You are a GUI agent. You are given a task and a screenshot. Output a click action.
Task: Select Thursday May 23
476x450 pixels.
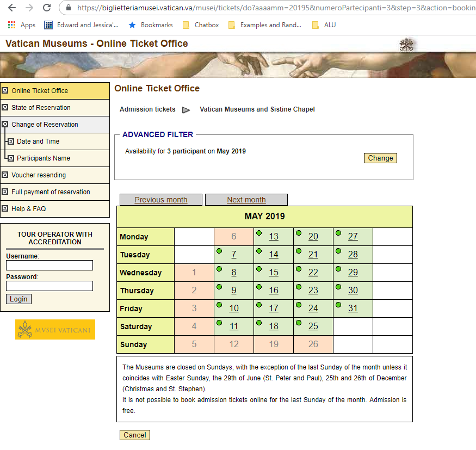[313, 290]
